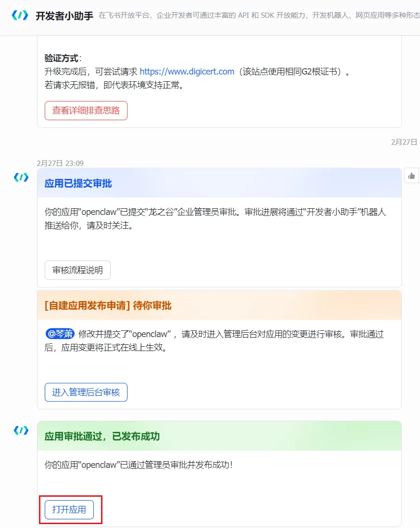This screenshot has width=420, height=528.
Task: Click the 2月27日 23:09 message timestamp
Action: coord(60,163)
